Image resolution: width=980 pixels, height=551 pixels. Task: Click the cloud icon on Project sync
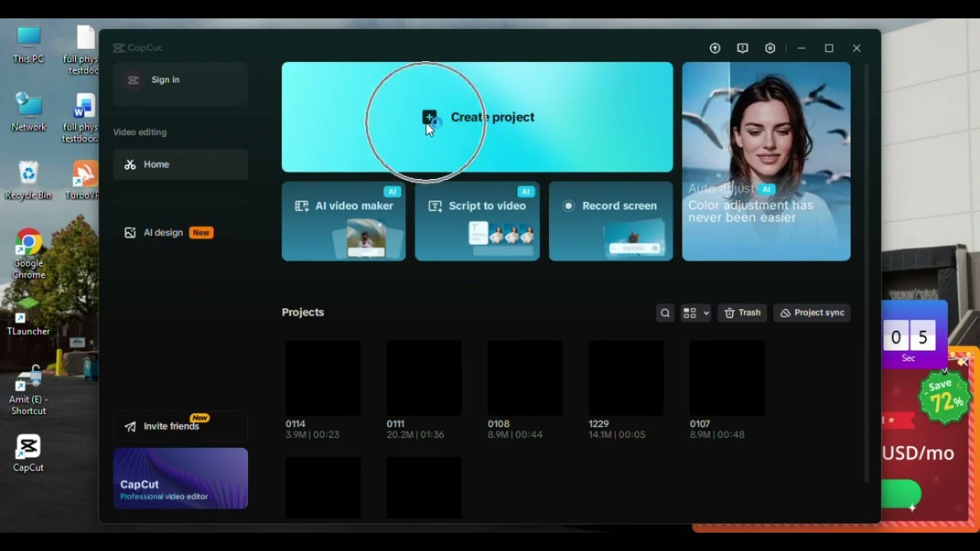(x=786, y=313)
